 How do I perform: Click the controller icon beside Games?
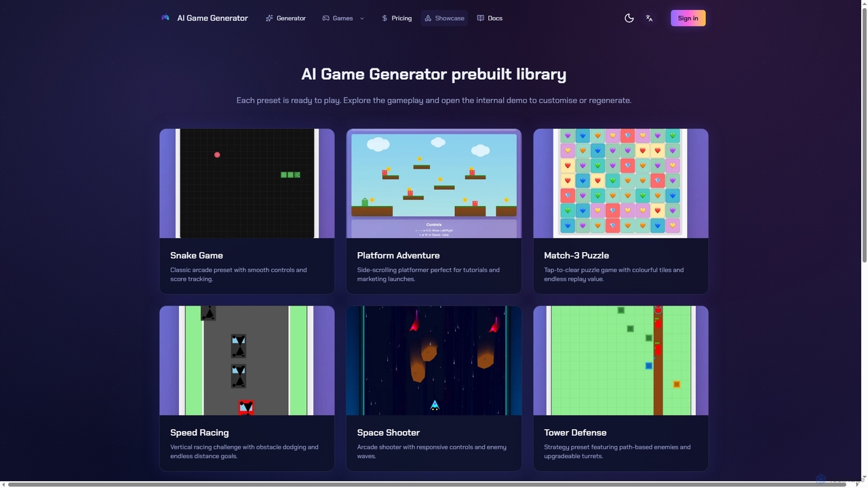point(325,18)
